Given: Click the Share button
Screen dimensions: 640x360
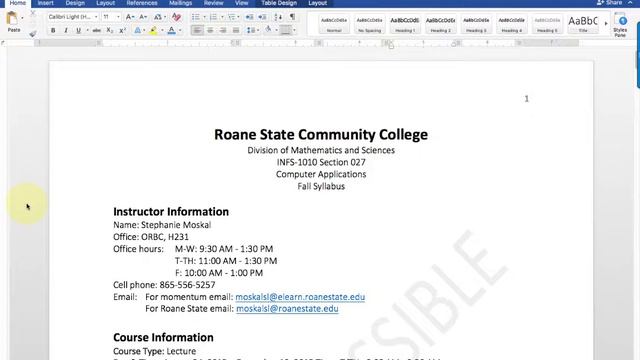Looking at the screenshot, I should click(x=609, y=3).
